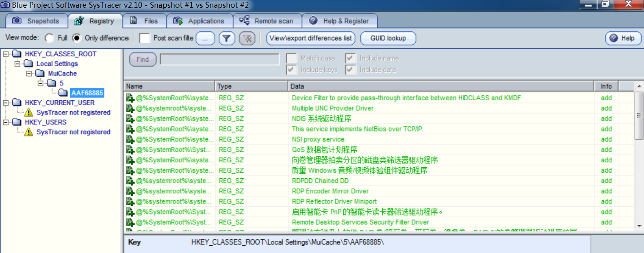This screenshot has width=644, height=253.
Task: Open GUID lookup
Action: pyautogui.click(x=388, y=38)
